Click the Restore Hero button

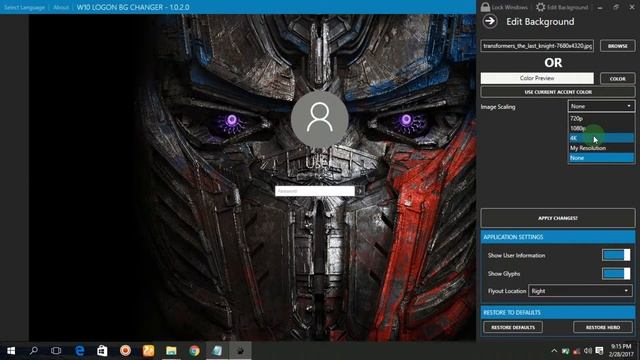point(603,327)
